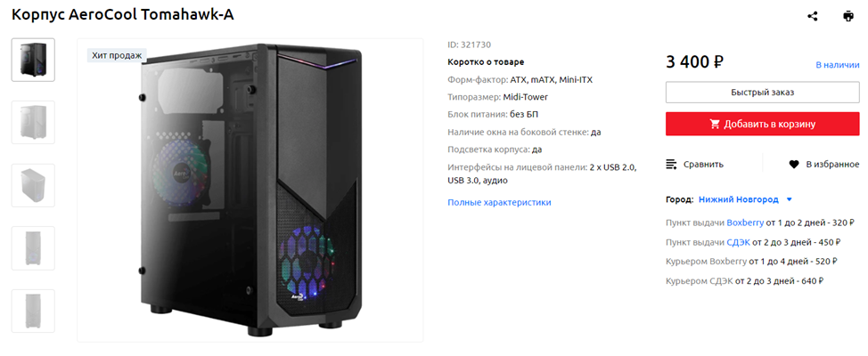The image size is (868, 356).
Task: Click the compare bars icon
Action: pos(672,164)
